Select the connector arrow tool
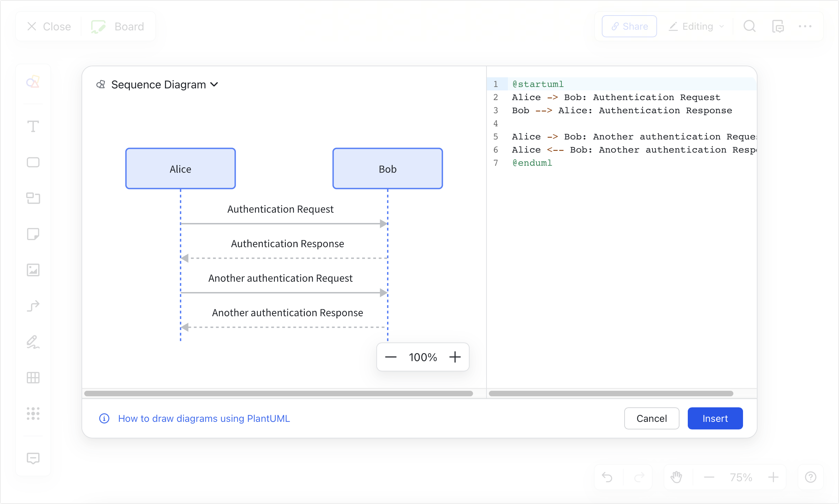Screen dimensions: 839x504 (33, 306)
